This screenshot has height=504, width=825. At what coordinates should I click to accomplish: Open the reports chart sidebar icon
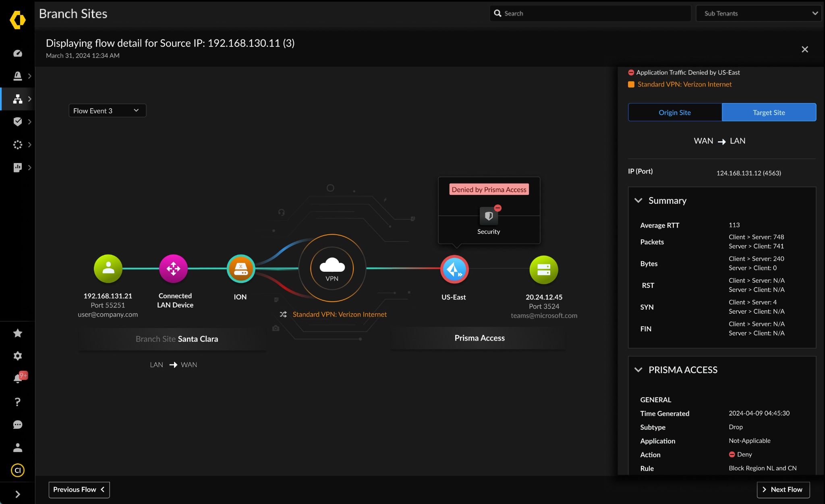point(17,167)
